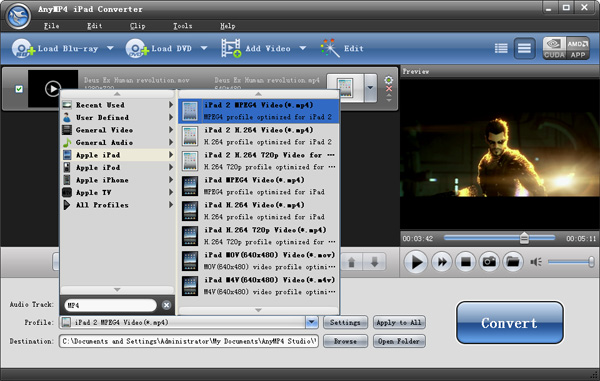Uncheck the Deus Ex file checkbox
600x381 pixels.
[x=19, y=89]
